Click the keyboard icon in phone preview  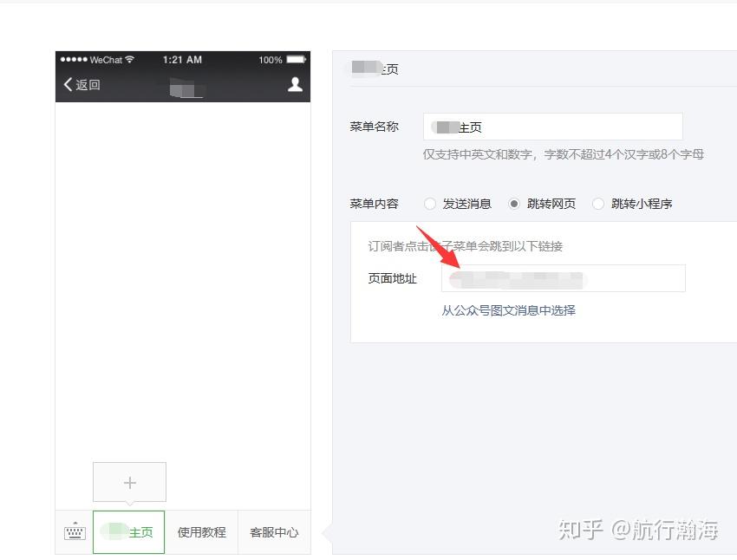(75, 531)
